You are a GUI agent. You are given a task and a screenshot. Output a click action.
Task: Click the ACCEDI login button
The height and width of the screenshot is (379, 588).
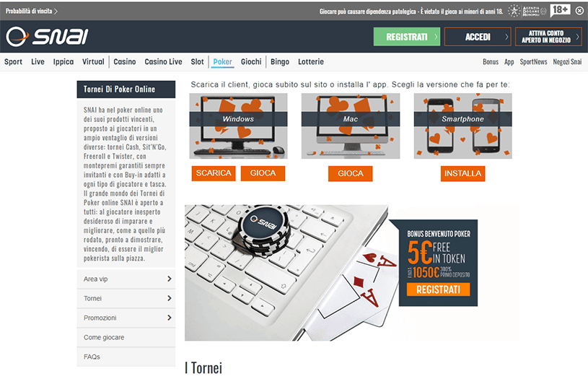pyautogui.click(x=478, y=37)
